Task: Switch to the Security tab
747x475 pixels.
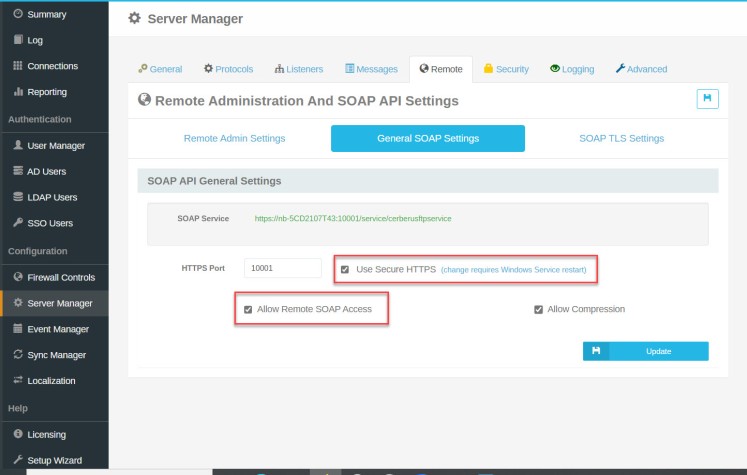Action: click(506, 69)
